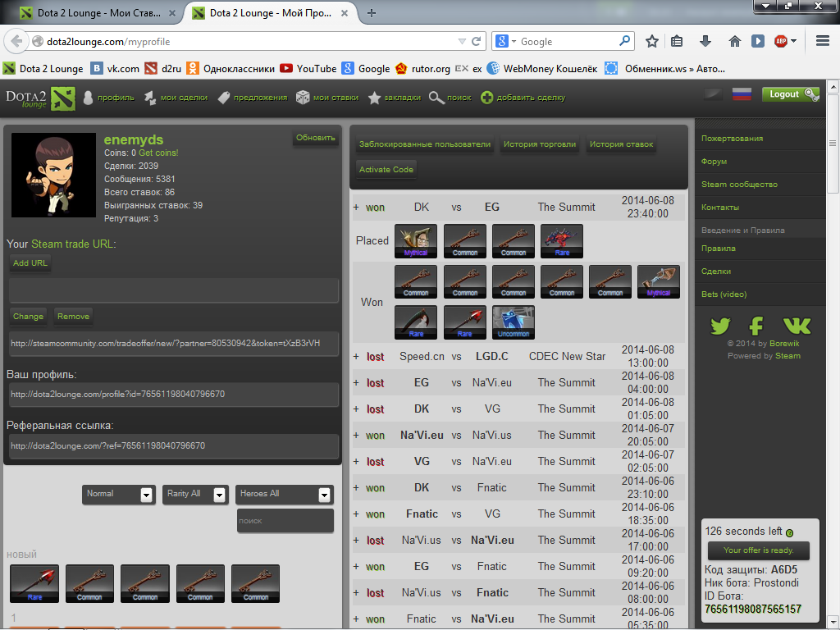Open the Adblock Plus ABP icon
840x630 pixels.
tap(781, 41)
